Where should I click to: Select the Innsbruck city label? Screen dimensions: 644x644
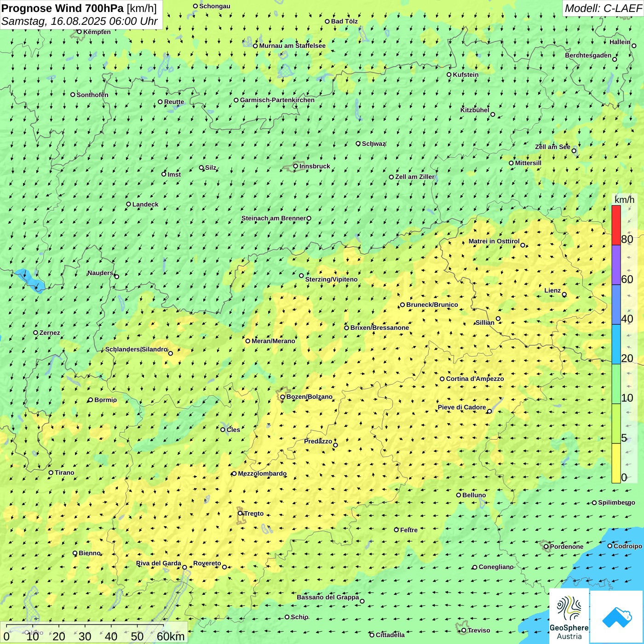click(315, 166)
